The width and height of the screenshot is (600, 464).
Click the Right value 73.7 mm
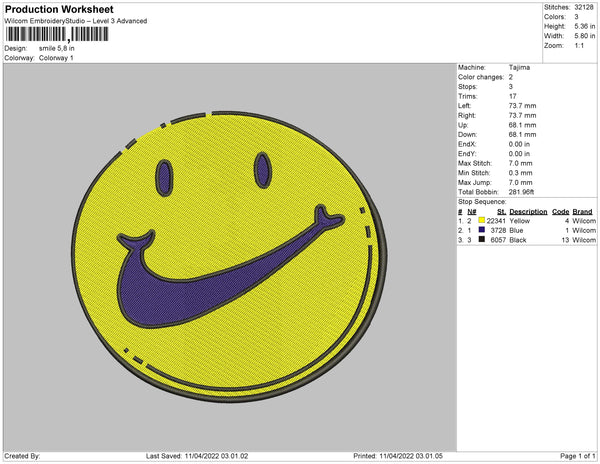(522, 115)
